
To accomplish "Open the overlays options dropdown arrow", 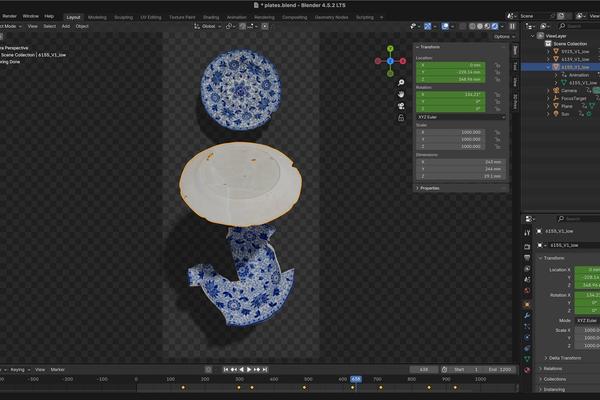I will pos(452,26).
